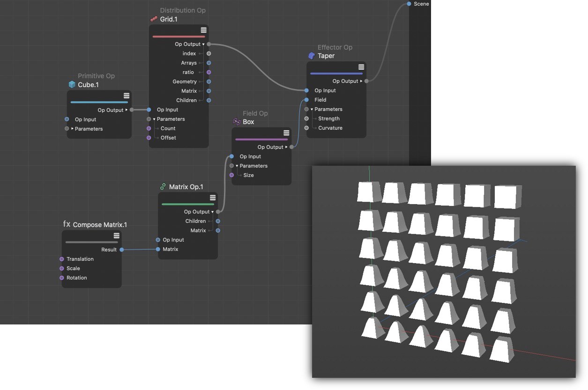
Task: Open the Taper node hamburger menu
Action: click(x=361, y=67)
